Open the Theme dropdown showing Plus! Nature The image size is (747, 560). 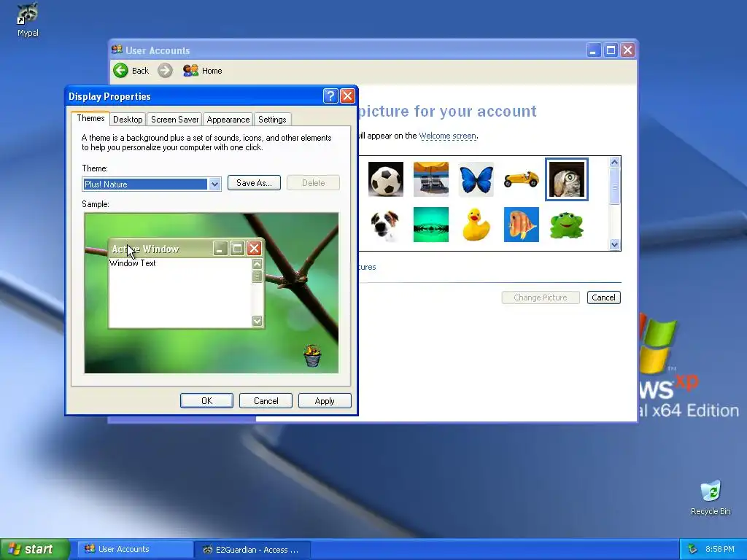coord(215,184)
